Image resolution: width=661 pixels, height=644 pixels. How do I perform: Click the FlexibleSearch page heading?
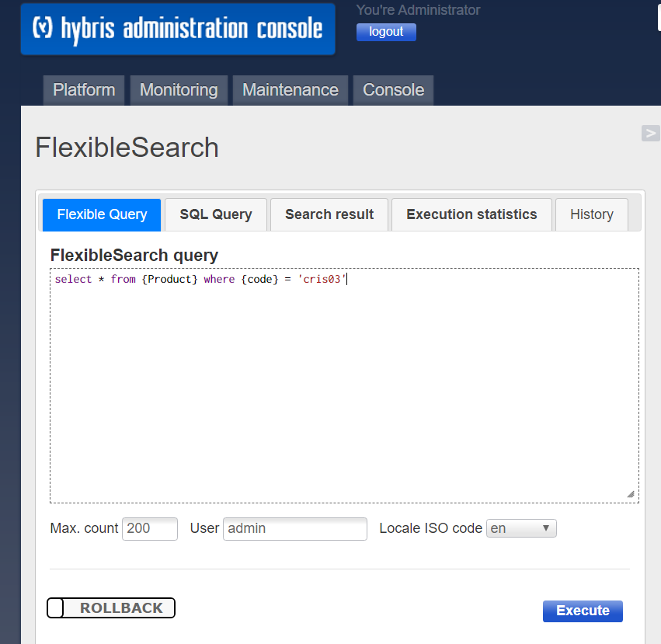coord(127,148)
